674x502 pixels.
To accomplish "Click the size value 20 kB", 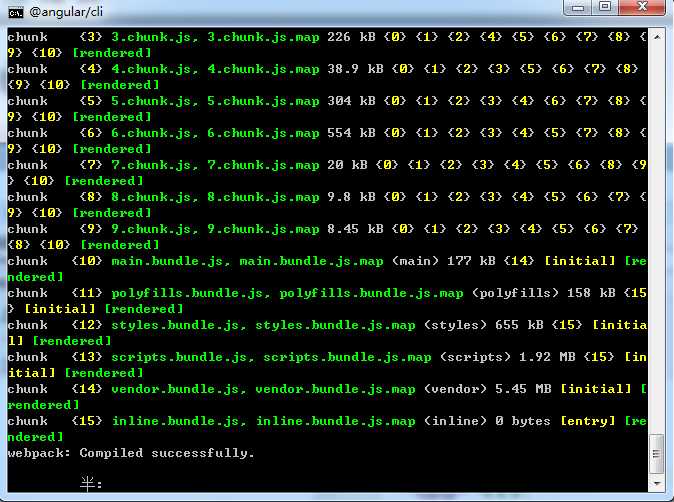I will click(x=347, y=165).
